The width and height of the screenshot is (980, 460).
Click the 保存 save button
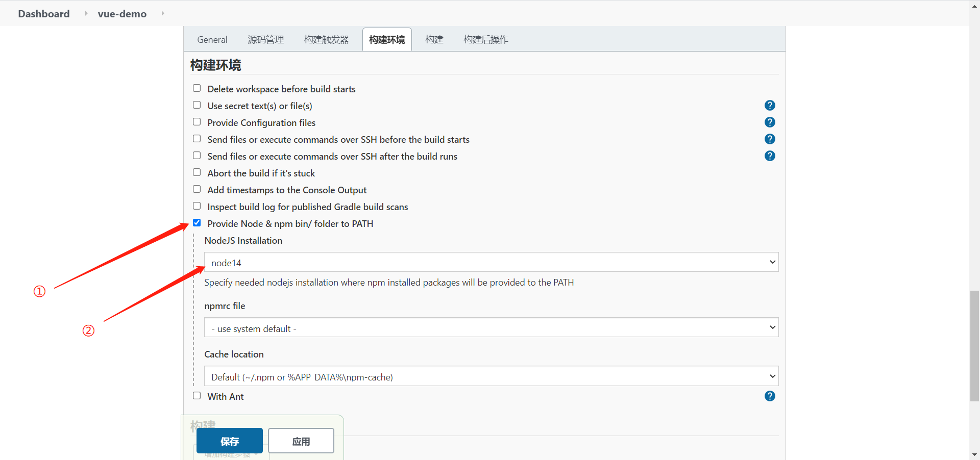(x=230, y=441)
